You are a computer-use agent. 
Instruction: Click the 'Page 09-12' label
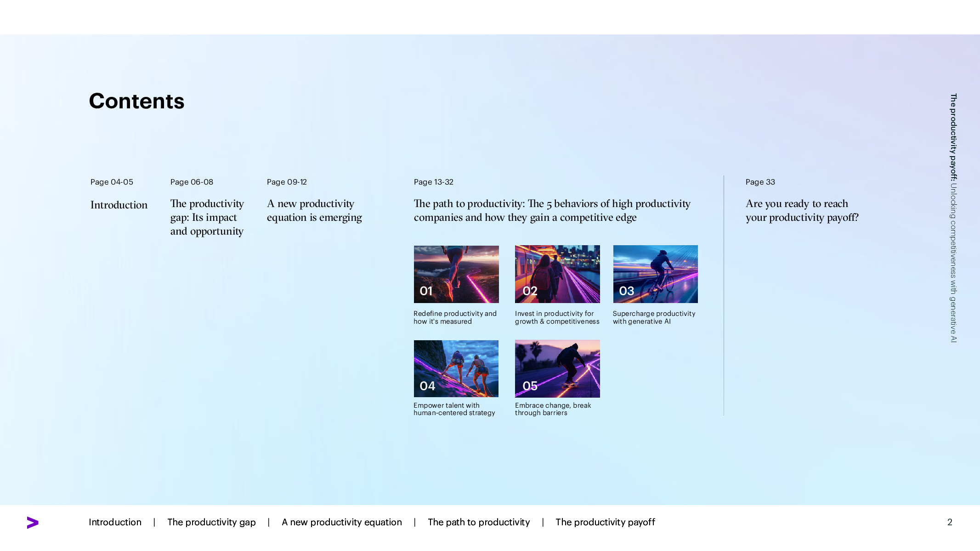point(287,182)
